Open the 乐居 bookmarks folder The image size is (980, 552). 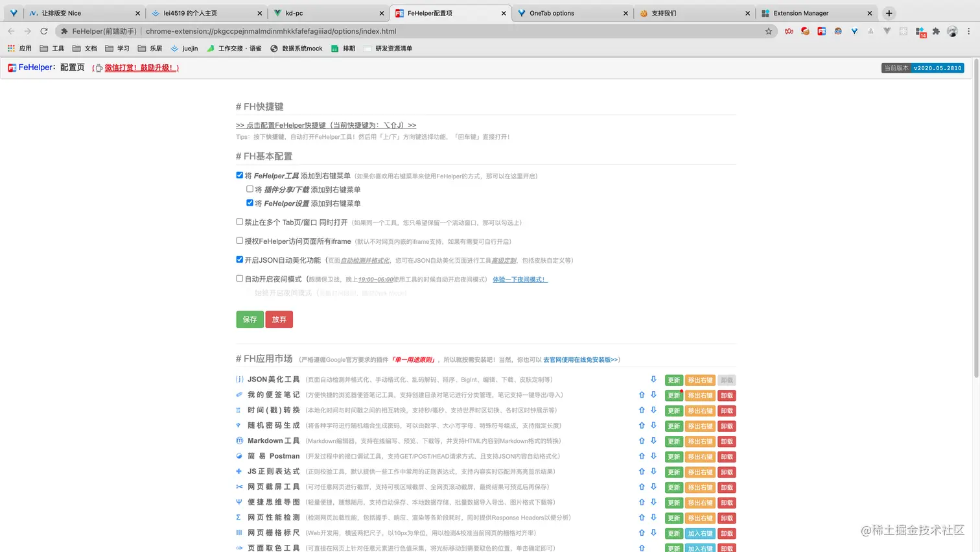click(x=150, y=49)
